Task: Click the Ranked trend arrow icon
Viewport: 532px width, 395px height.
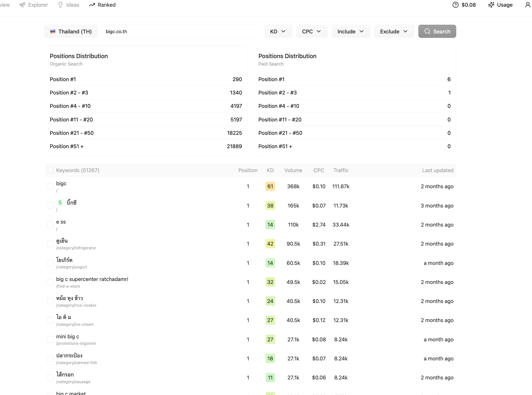Action: click(x=92, y=5)
